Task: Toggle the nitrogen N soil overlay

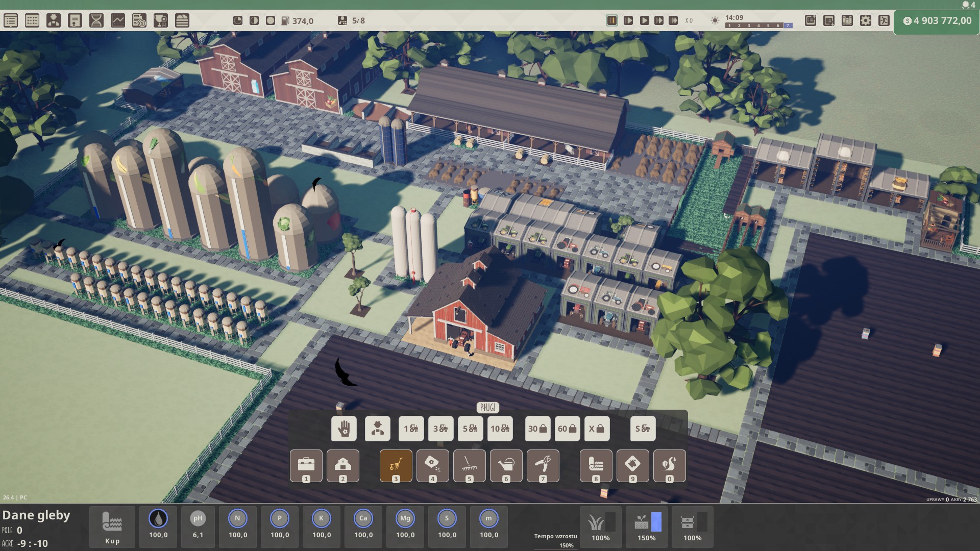Action: tap(237, 519)
